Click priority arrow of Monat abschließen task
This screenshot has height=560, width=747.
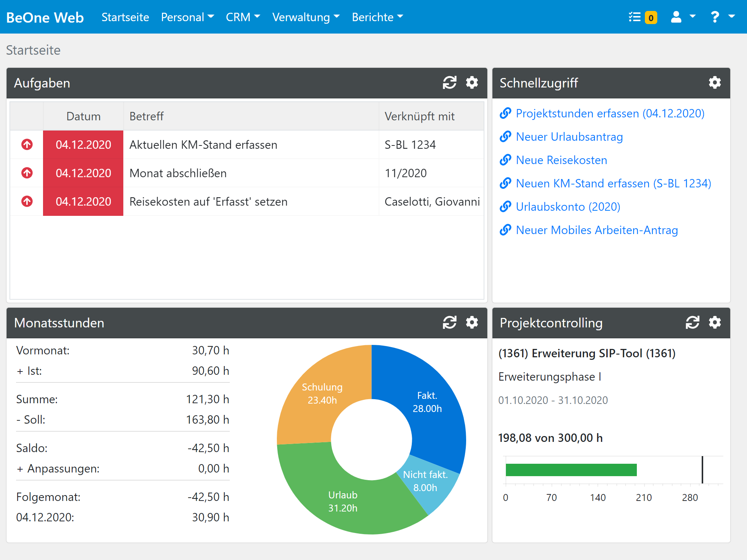27,173
